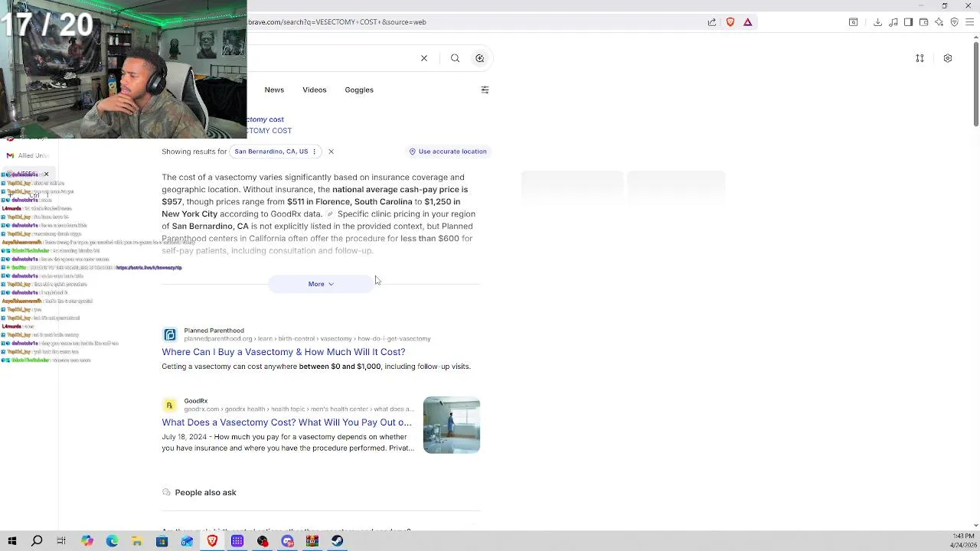Open Brave Search settings gear

pyautogui.click(x=948, y=58)
